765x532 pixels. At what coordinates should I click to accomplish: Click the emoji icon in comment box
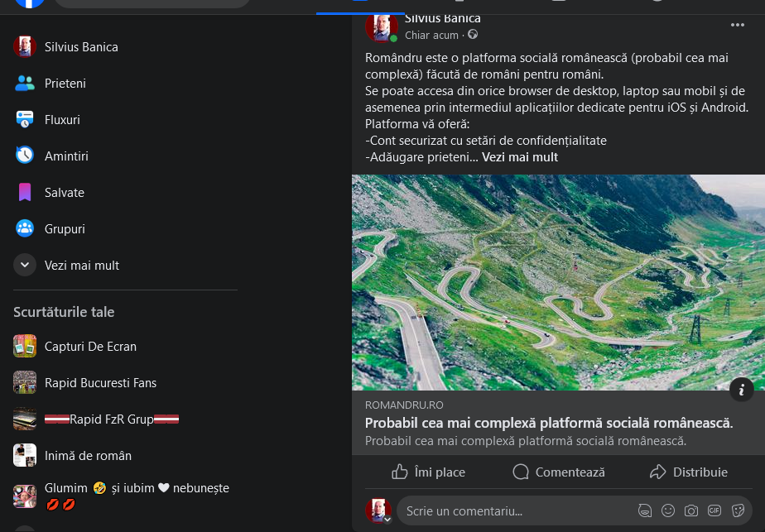(668, 510)
